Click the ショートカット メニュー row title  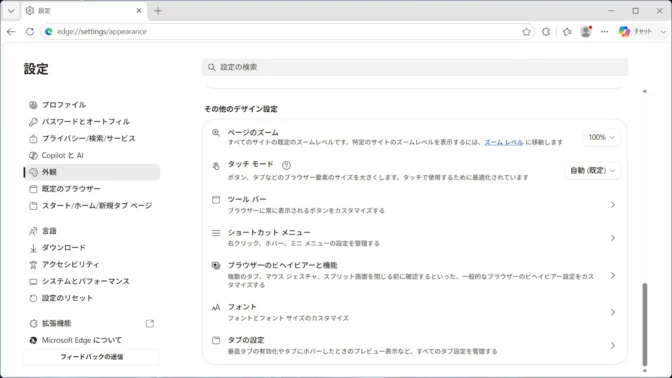tap(269, 232)
